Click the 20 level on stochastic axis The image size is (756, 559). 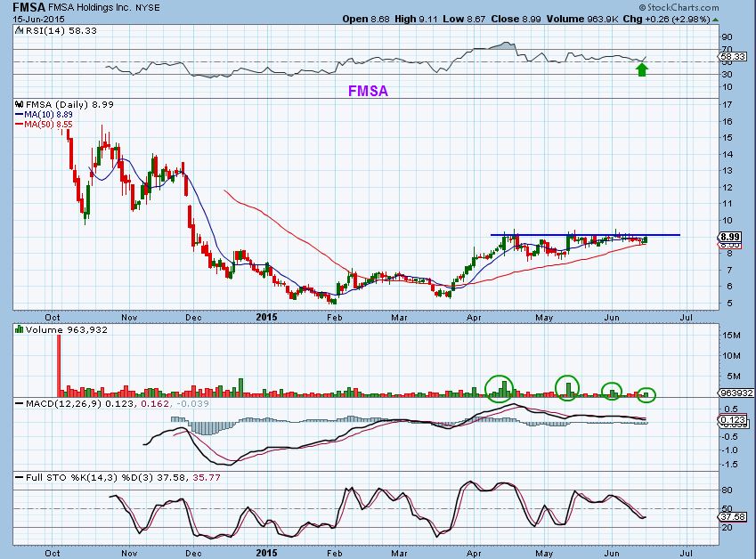click(728, 528)
